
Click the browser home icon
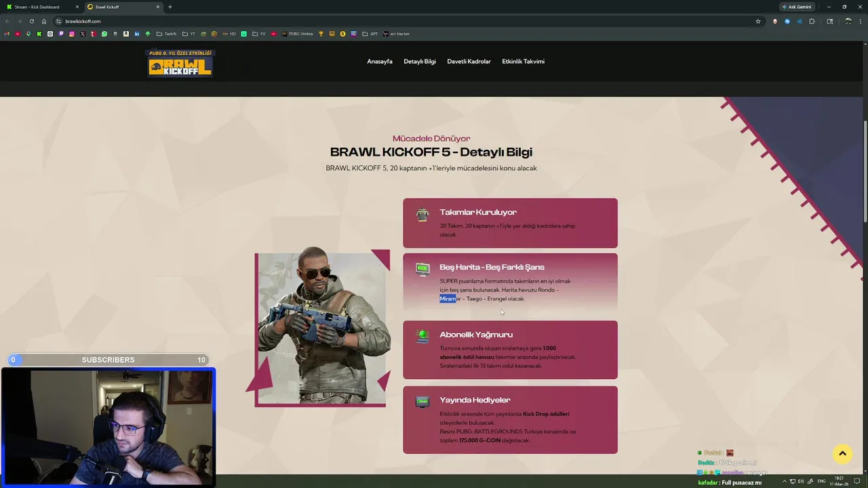(44, 21)
